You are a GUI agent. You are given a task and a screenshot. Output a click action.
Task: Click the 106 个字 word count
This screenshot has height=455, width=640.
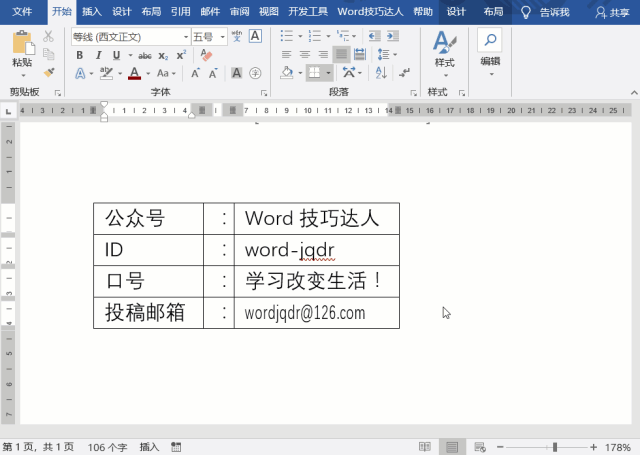pos(107,447)
